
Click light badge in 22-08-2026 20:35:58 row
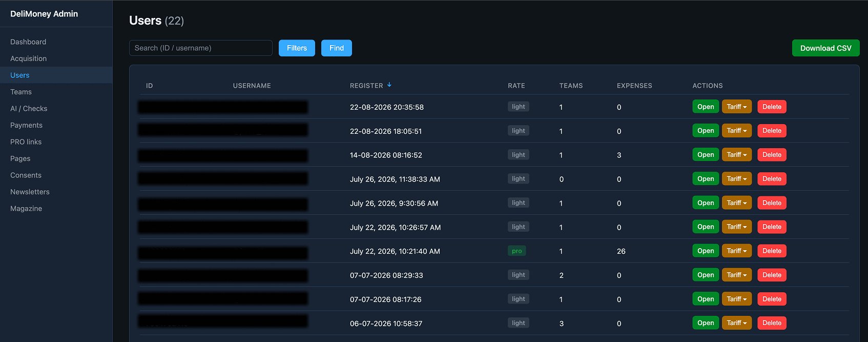pyautogui.click(x=519, y=107)
